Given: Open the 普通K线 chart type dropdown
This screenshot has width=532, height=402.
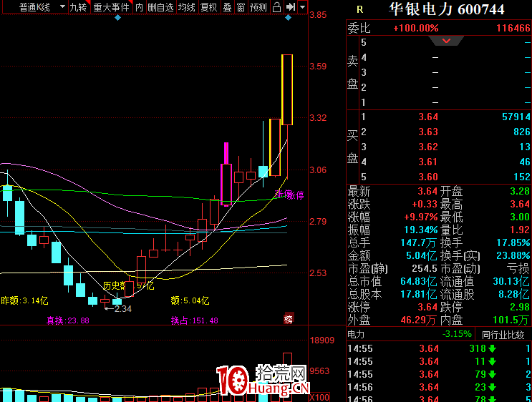Looking at the screenshot, I should coord(34,7).
